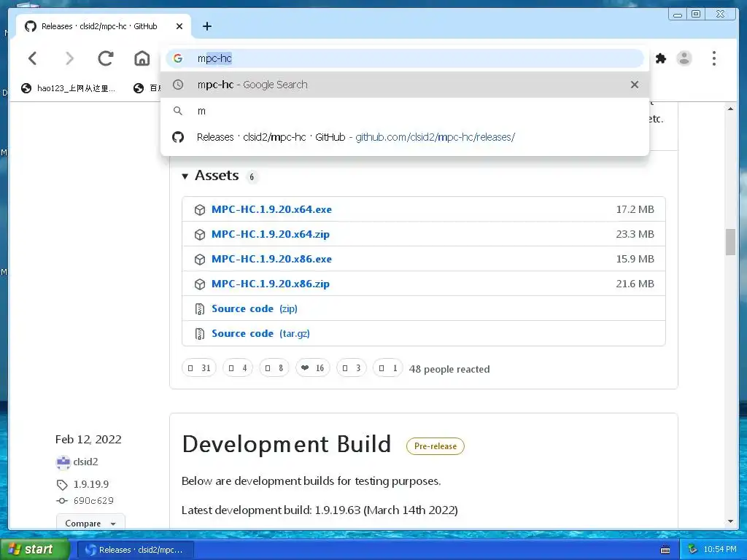Click the package icon beside MPC-HC.1.9.20.x86.exe
Viewport: 747px width, 560px height.
(200, 259)
